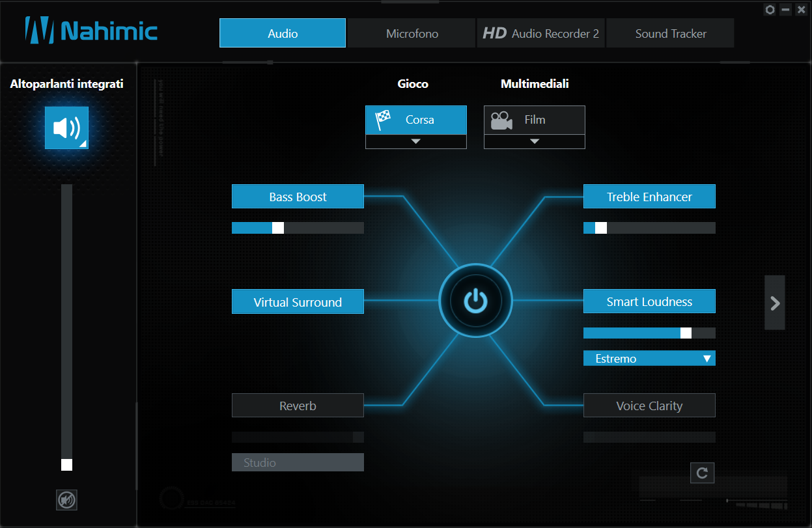Open settings via the gear icon
812x528 pixels.
pos(770,10)
